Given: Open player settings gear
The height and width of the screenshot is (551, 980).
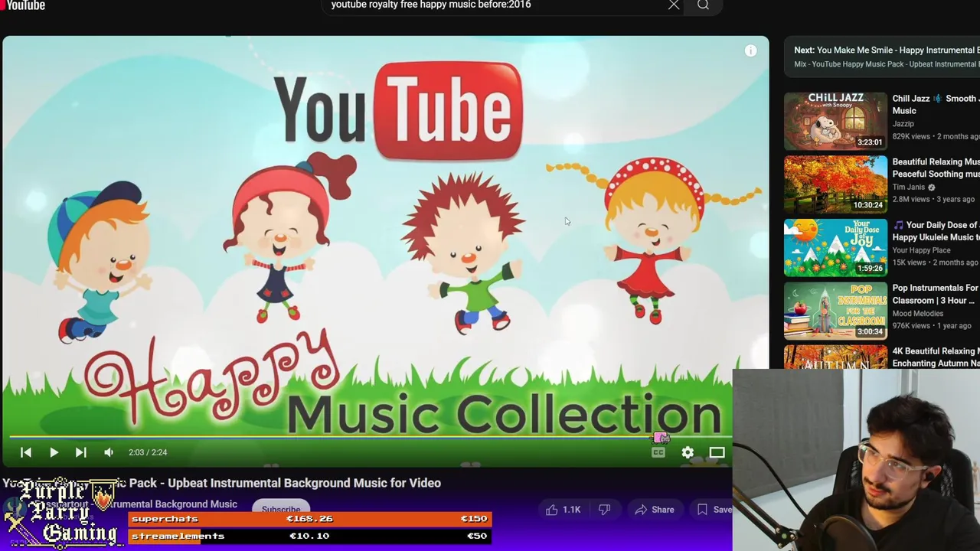Looking at the screenshot, I should (688, 452).
